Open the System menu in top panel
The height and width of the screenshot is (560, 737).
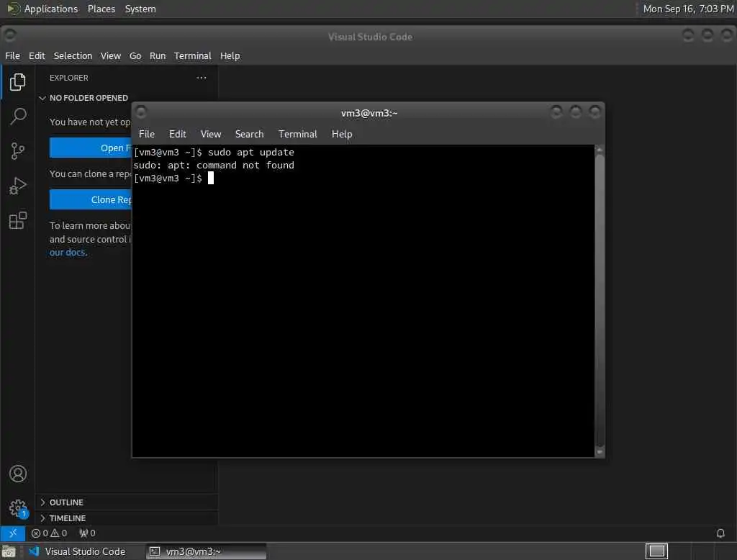click(x=140, y=9)
